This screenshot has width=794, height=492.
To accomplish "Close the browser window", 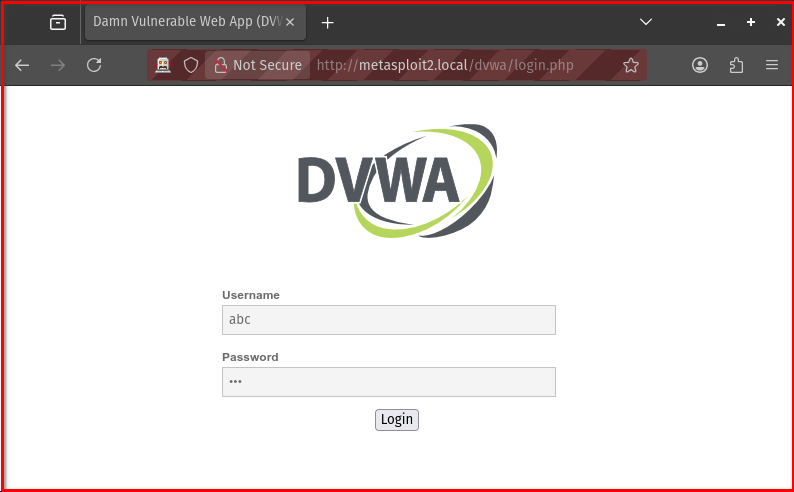I will tap(781, 22).
